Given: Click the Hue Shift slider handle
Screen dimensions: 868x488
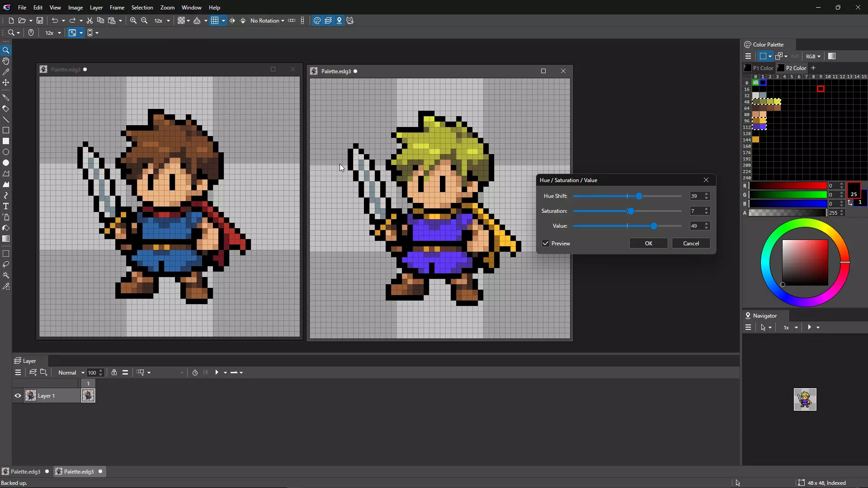Looking at the screenshot, I should (x=639, y=197).
